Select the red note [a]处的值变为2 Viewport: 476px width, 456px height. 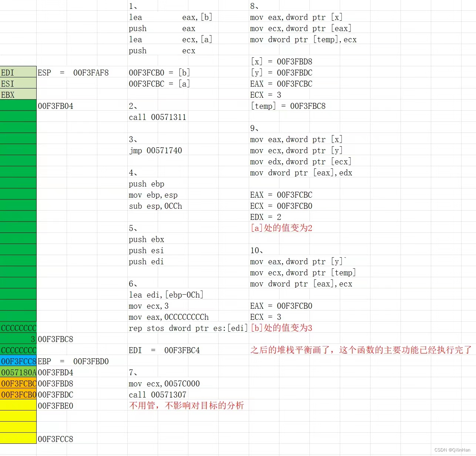pos(282,228)
